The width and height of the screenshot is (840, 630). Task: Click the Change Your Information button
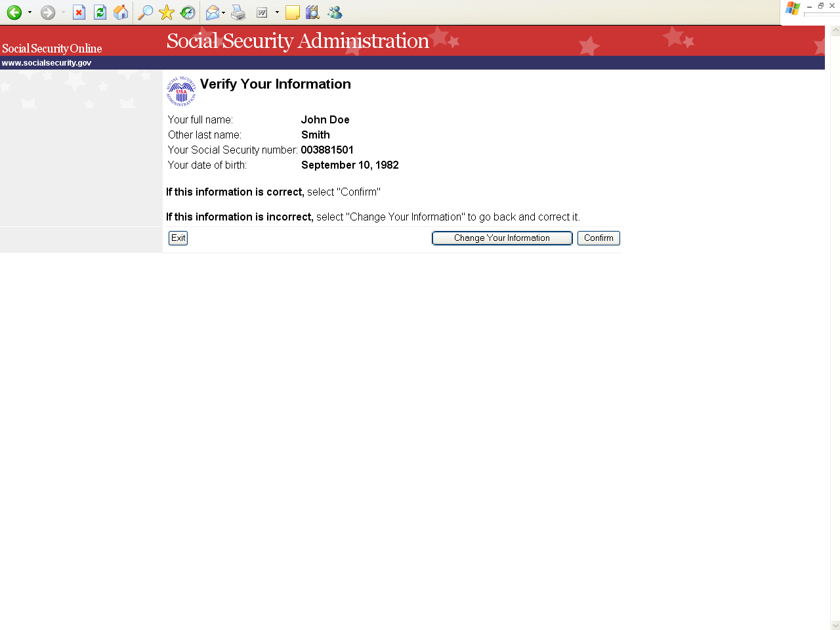502,238
